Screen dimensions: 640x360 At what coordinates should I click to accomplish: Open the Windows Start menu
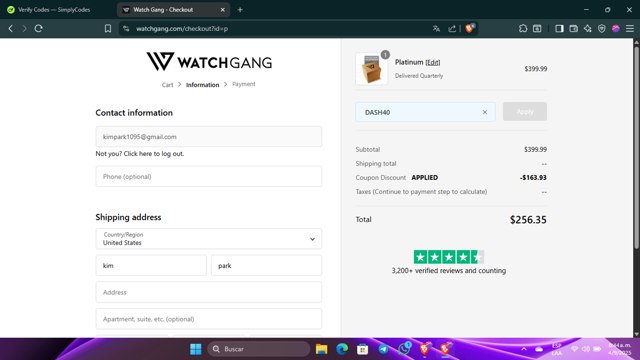[x=196, y=349]
